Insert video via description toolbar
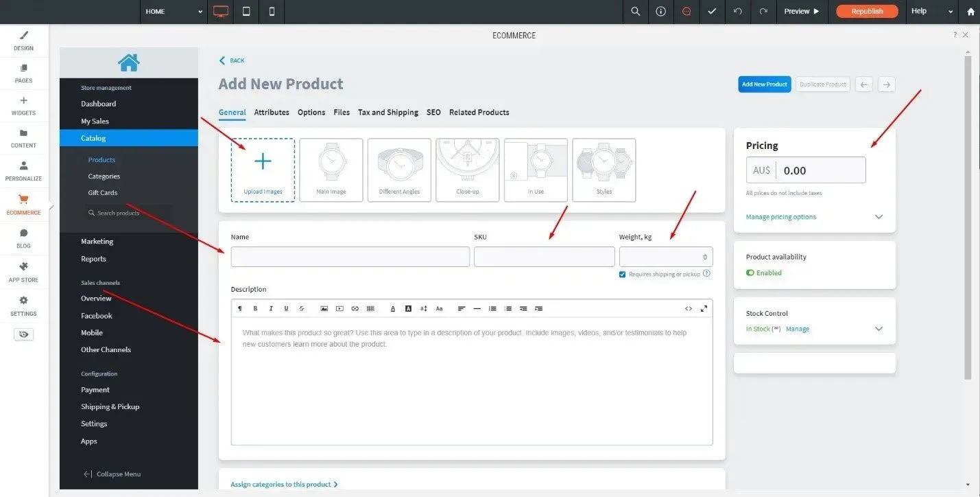 [x=339, y=309]
